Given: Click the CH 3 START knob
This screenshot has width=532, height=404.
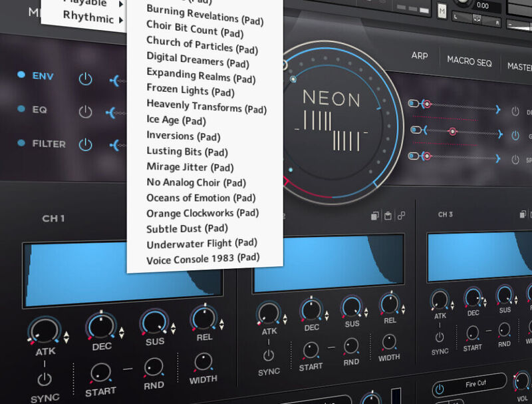Looking at the screenshot, I should [x=473, y=333].
